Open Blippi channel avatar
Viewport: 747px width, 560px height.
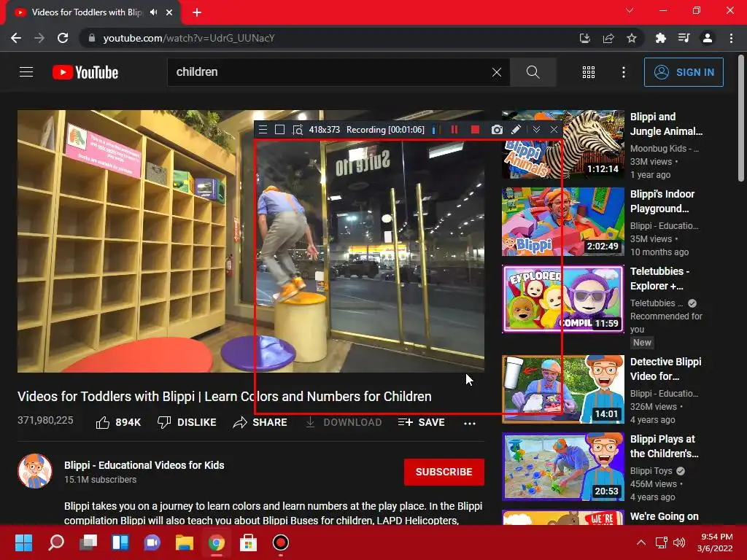(x=35, y=471)
